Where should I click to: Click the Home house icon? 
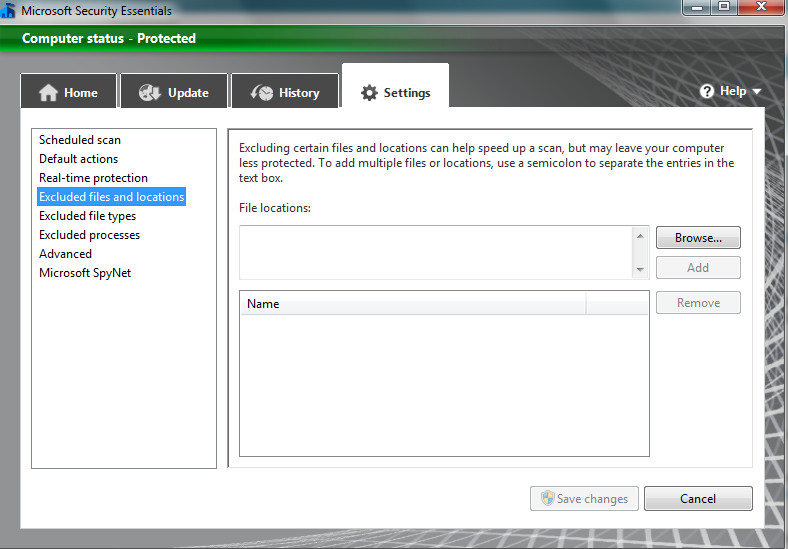point(48,93)
